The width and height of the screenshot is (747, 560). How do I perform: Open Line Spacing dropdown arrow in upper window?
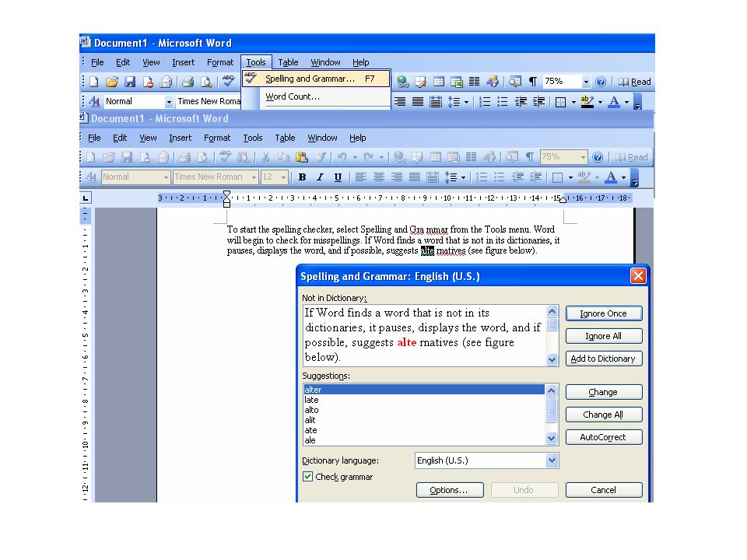[x=466, y=101]
